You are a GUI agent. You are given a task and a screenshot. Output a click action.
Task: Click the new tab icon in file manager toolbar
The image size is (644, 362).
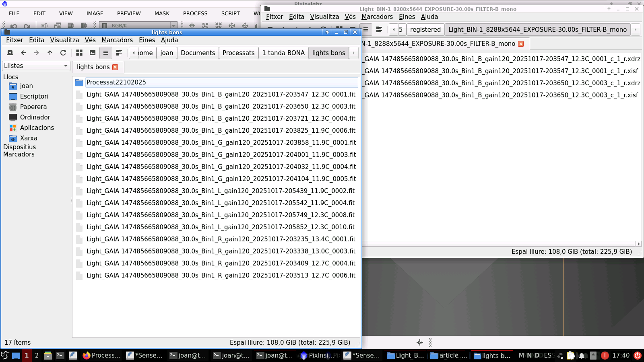(x=10, y=53)
